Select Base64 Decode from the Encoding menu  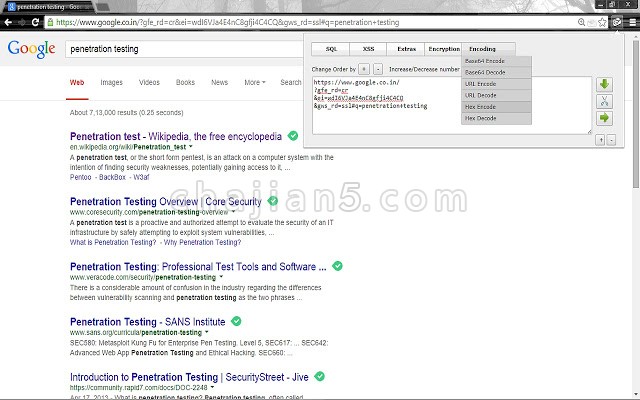click(x=496, y=73)
